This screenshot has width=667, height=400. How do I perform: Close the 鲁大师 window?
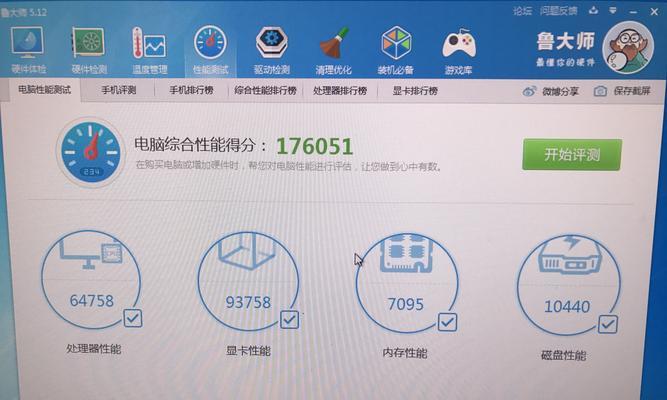point(654,11)
